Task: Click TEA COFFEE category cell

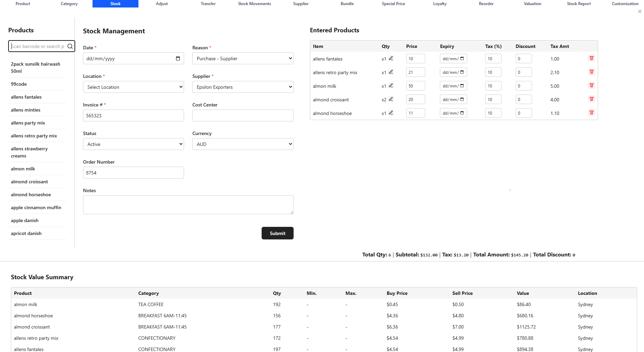Action: [x=151, y=304]
